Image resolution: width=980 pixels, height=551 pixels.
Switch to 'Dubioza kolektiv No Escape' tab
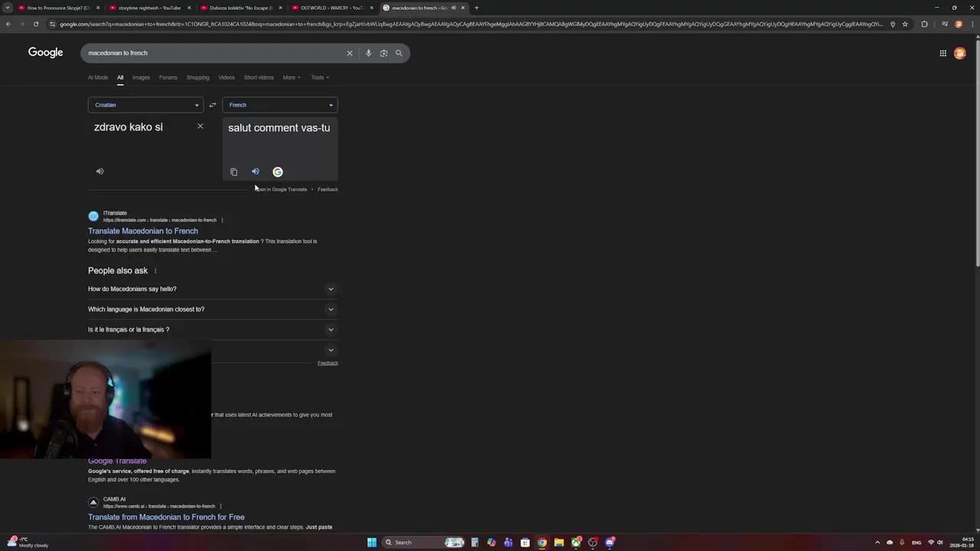[x=240, y=8]
